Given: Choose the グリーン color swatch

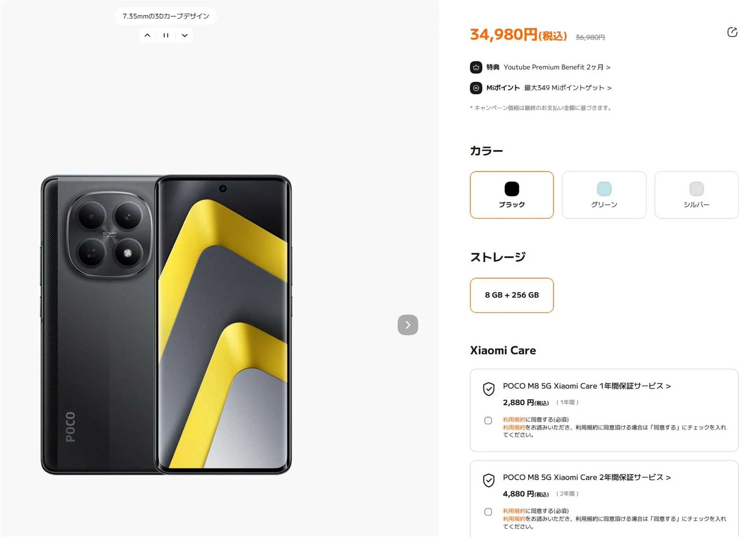Looking at the screenshot, I should [x=604, y=195].
